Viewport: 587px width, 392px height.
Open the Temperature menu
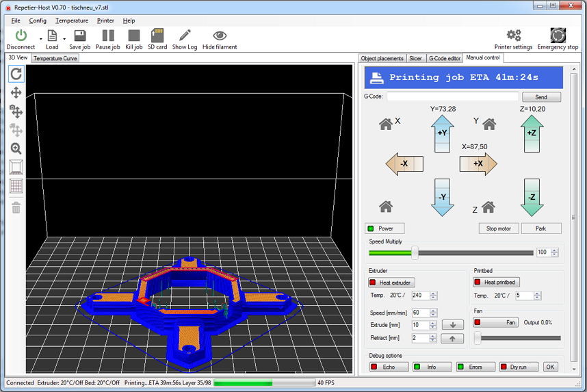point(71,21)
